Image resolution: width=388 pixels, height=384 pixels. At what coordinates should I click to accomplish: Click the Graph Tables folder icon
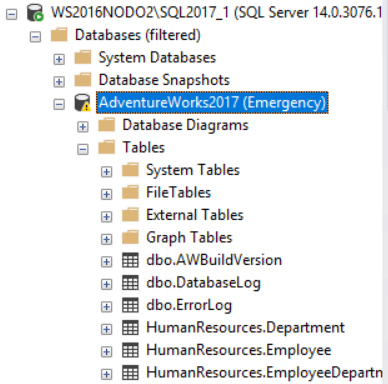click(x=130, y=237)
